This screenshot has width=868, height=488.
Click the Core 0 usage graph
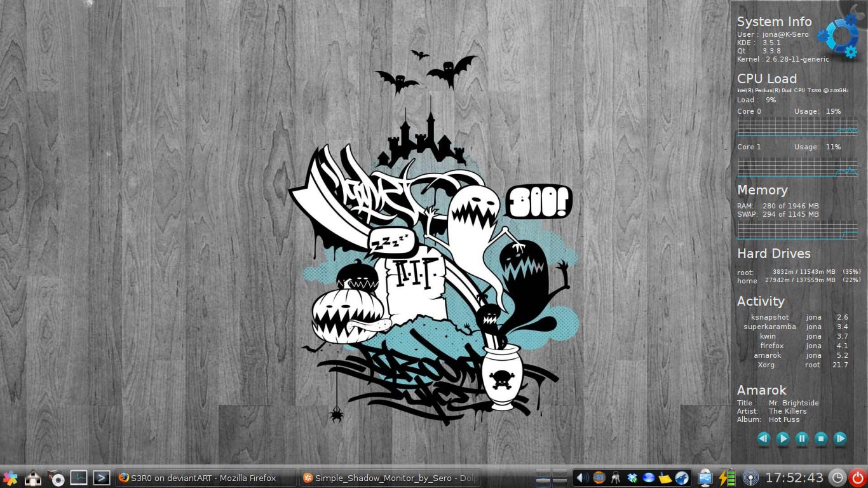click(797, 126)
